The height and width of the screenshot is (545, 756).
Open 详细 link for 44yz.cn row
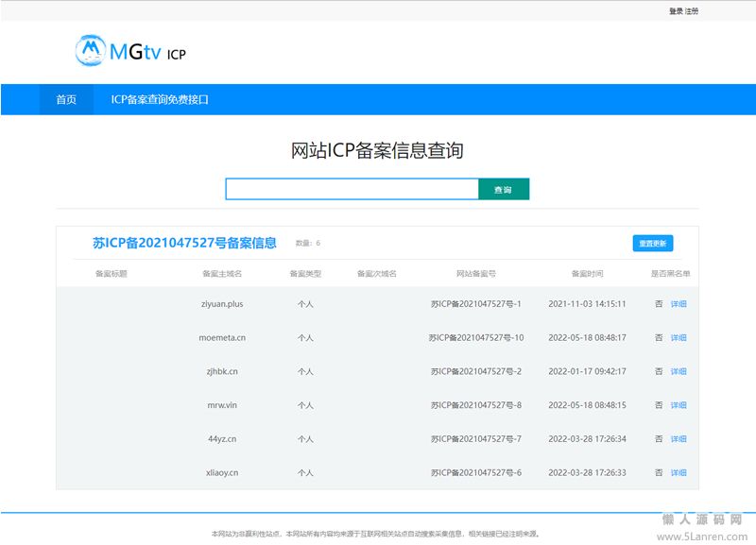[x=679, y=439]
